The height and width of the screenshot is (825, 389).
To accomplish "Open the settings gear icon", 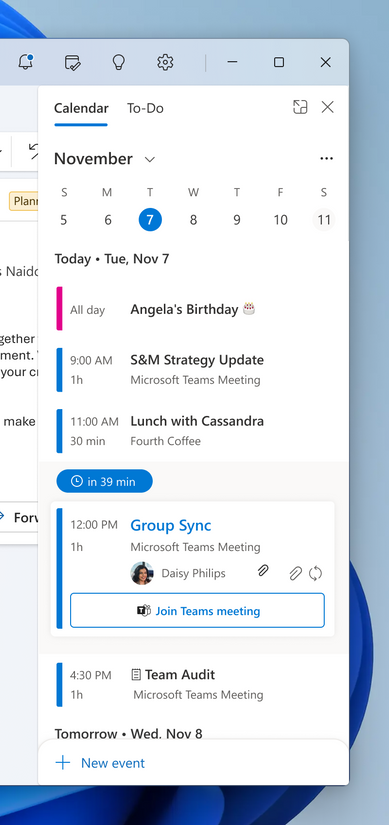I will (165, 63).
